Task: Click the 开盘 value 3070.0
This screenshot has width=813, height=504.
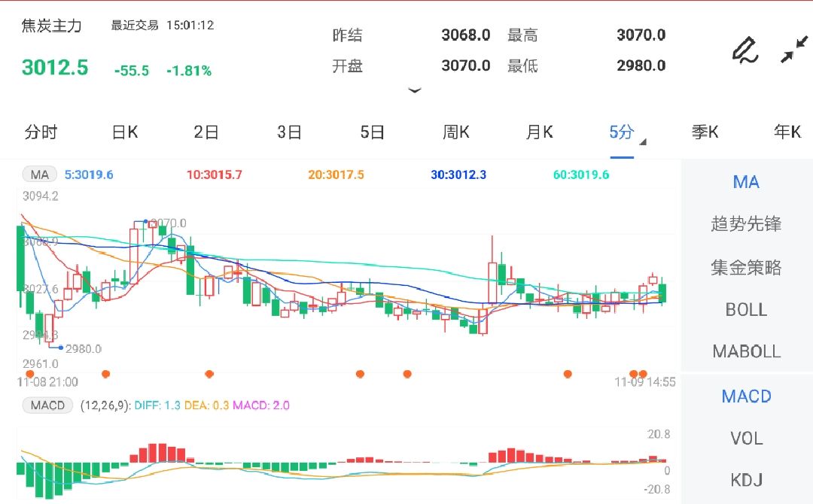Action: pyautogui.click(x=466, y=65)
